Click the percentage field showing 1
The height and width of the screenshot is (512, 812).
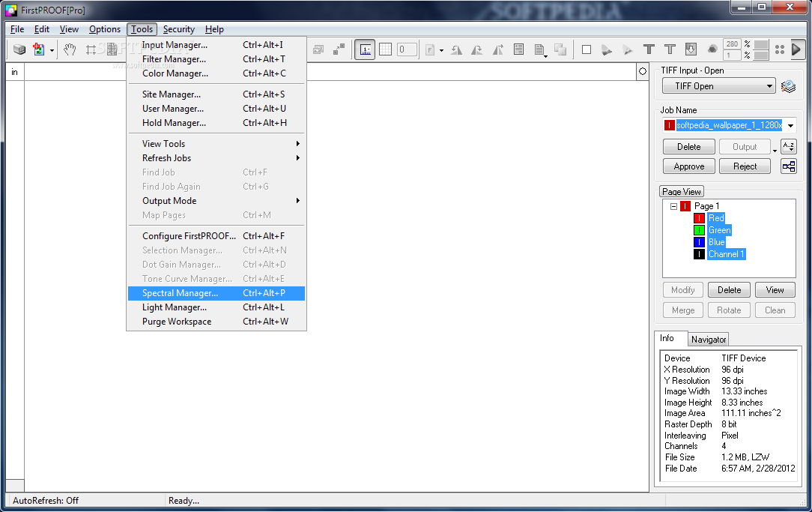coord(733,55)
